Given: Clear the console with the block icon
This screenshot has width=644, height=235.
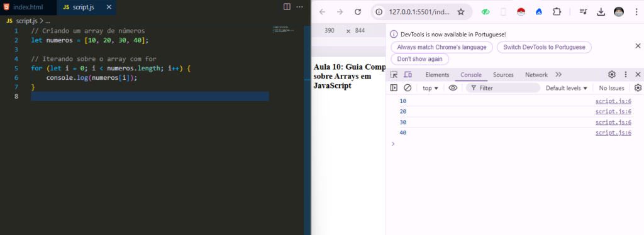Looking at the screenshot, I should 408,88.
